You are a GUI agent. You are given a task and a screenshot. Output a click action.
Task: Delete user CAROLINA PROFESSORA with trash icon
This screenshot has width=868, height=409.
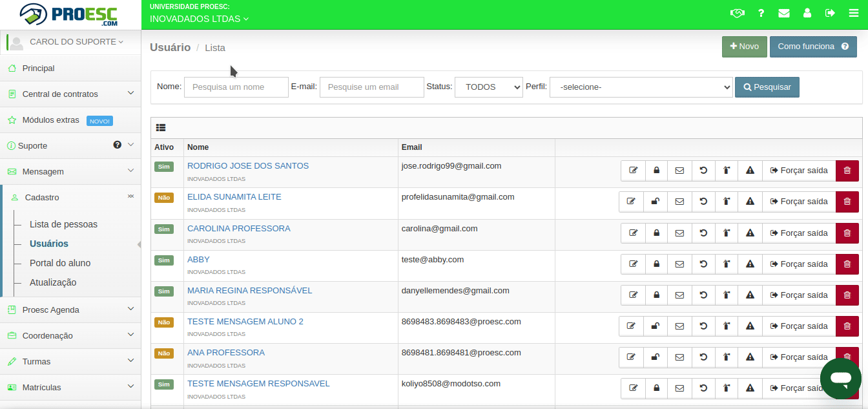tap(847, 233)
